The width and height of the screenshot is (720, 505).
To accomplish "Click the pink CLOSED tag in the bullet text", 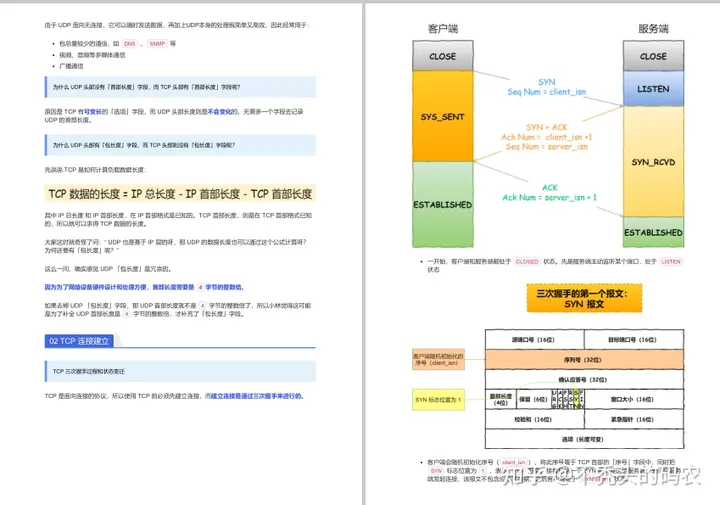I will point(527,262).
